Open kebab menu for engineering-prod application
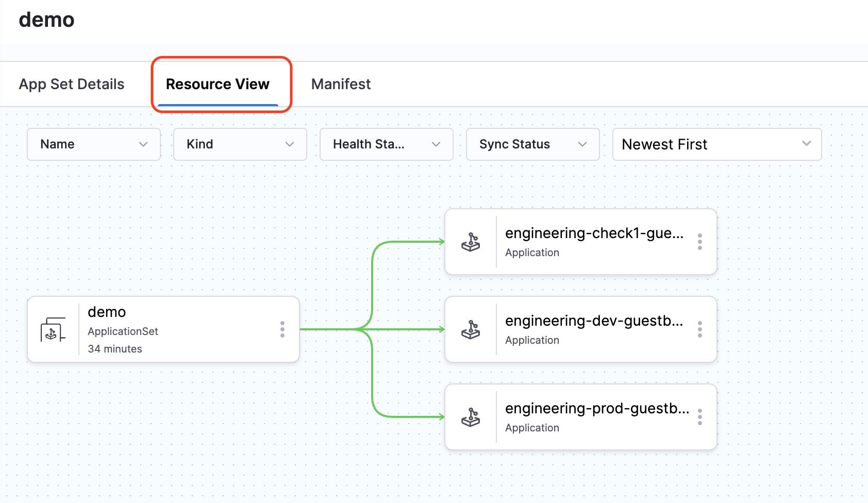Viewport: 868px width, 503px height. pos(699,417)
